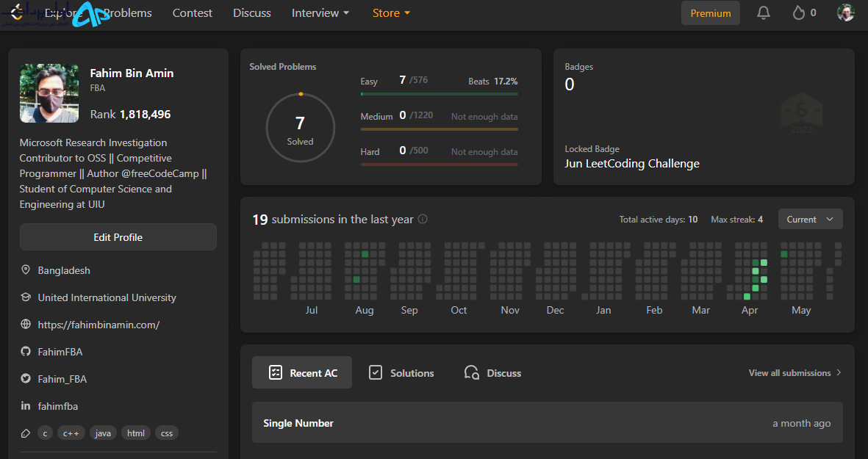Viewport: 868px width, 459px height.
Task: Open the Discuss page in navbar
Action: 252,12
